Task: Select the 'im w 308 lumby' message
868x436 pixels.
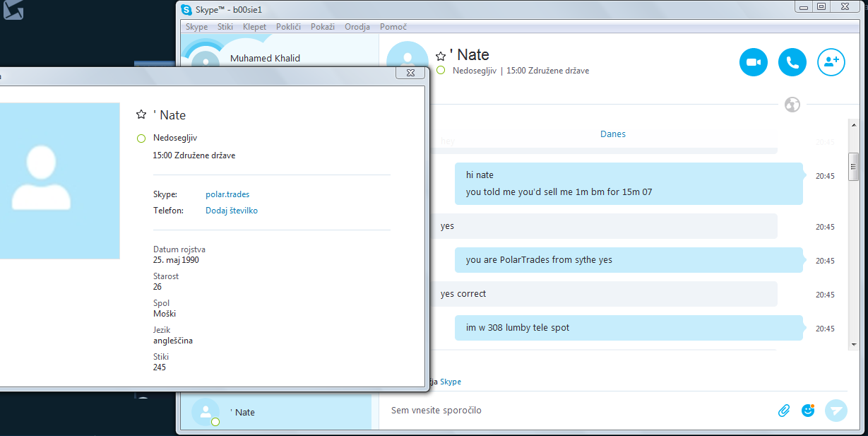Action: [629, 328]
